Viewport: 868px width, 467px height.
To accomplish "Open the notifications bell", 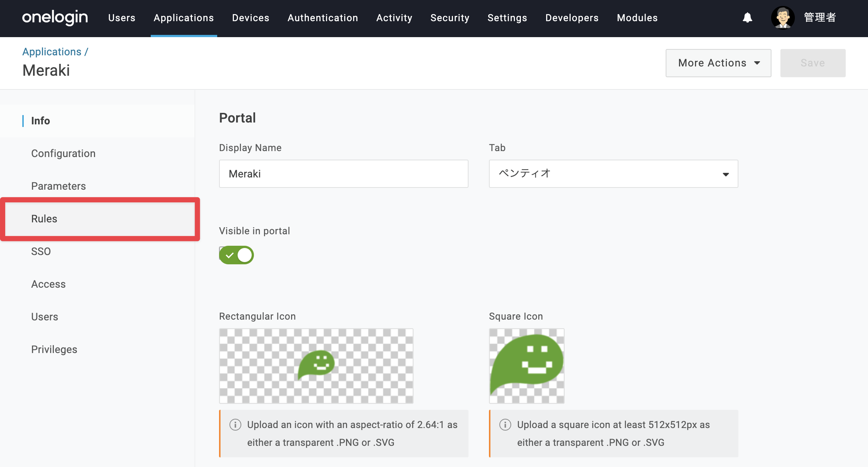I will click(x=747, y=18).
